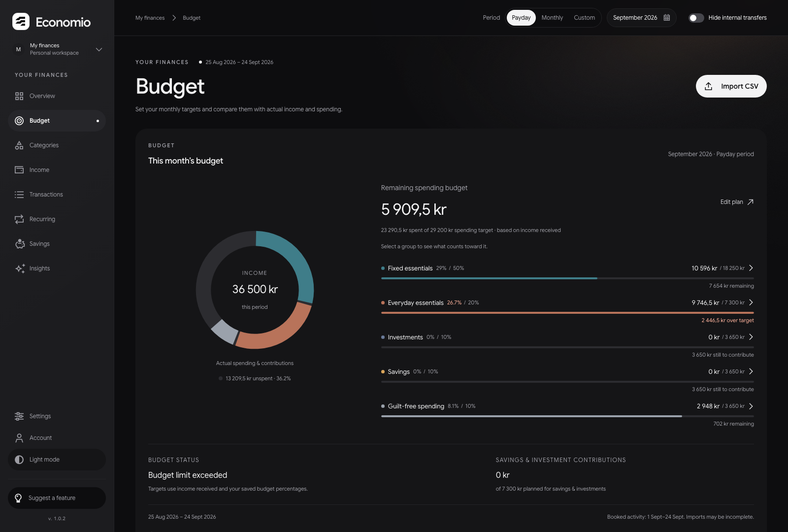Click the Recurring arrows icon

point(19,219)
